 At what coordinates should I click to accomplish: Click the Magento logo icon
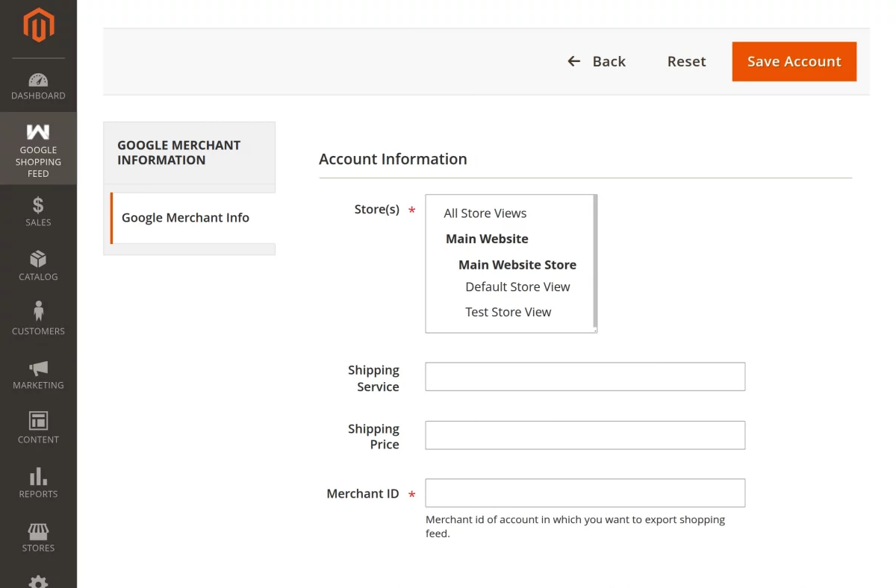[x=38, y=25]
